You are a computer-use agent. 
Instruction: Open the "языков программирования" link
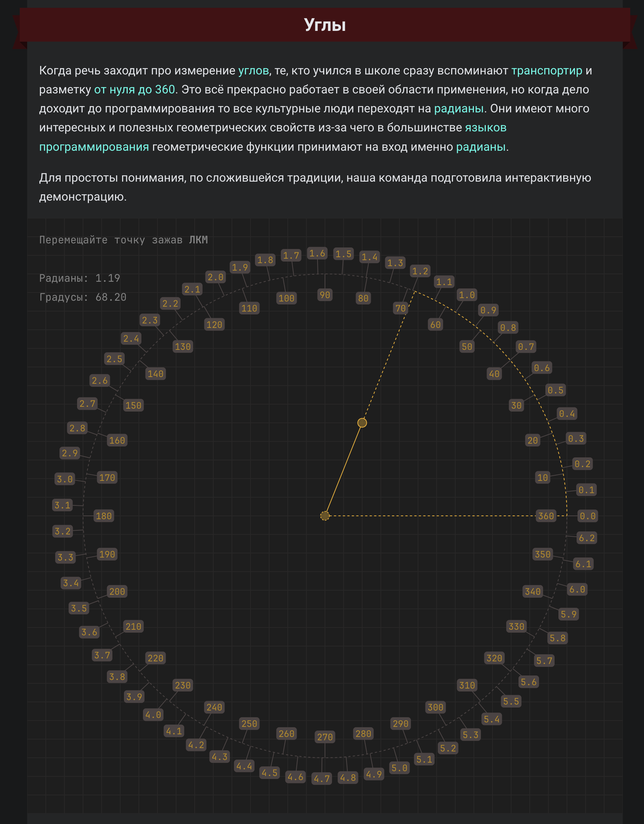485,128
